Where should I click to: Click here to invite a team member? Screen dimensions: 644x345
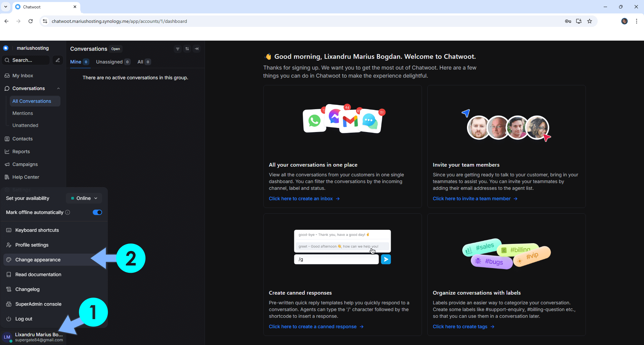[471, 199]
